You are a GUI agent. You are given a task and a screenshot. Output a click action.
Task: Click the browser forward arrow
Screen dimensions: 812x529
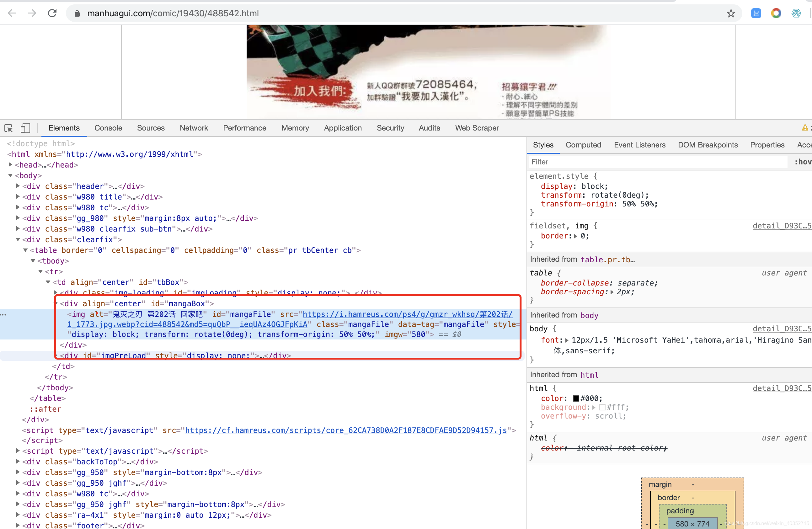[x=32, y=13]
